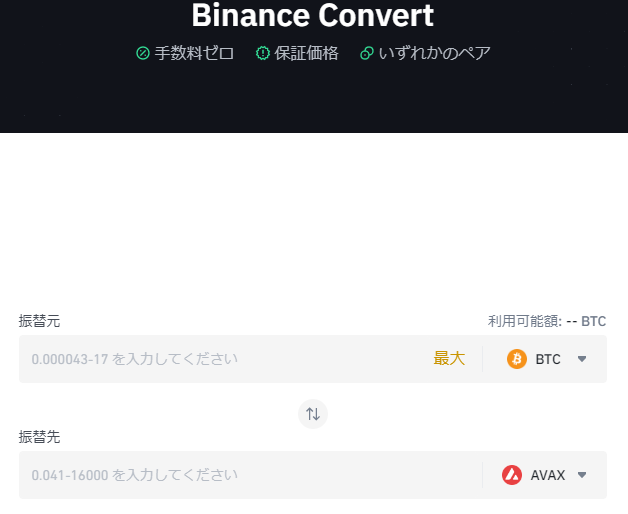Click the 振替元 from-amount input field
This screenshot has width=628, height=514.
[224, 359]
